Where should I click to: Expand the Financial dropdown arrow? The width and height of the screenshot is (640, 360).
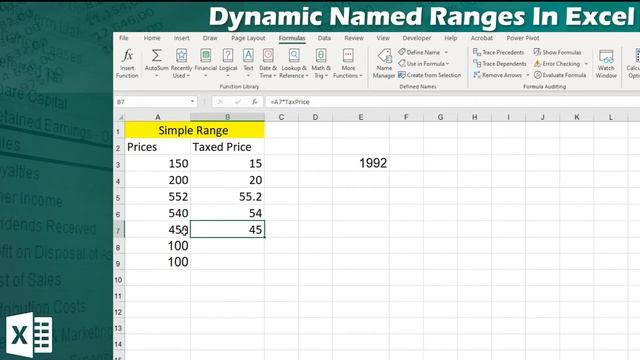tap(206, 76)
